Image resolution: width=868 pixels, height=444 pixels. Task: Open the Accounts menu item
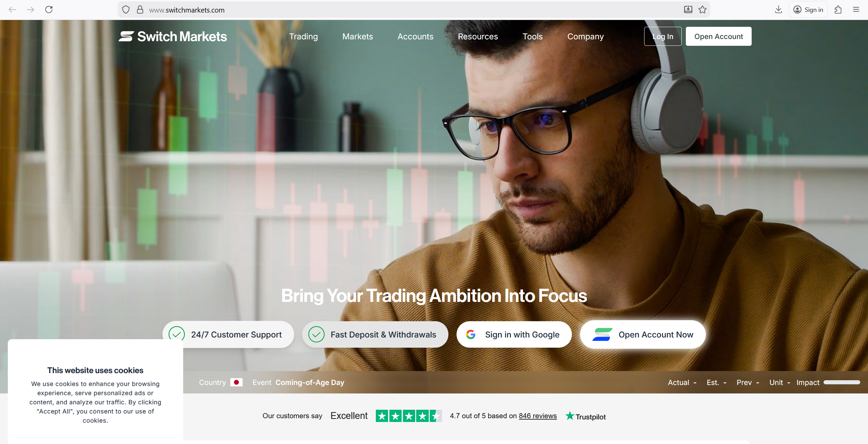click(x=416, y=36)
